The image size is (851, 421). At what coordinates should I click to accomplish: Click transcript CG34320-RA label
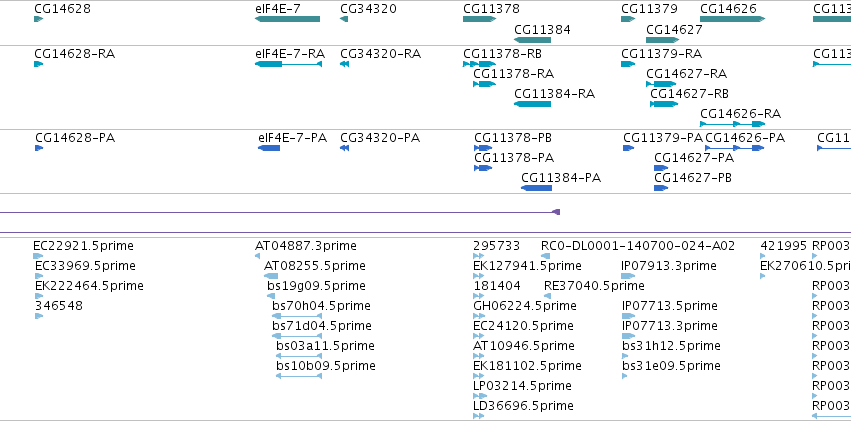[x=380, y=54]
